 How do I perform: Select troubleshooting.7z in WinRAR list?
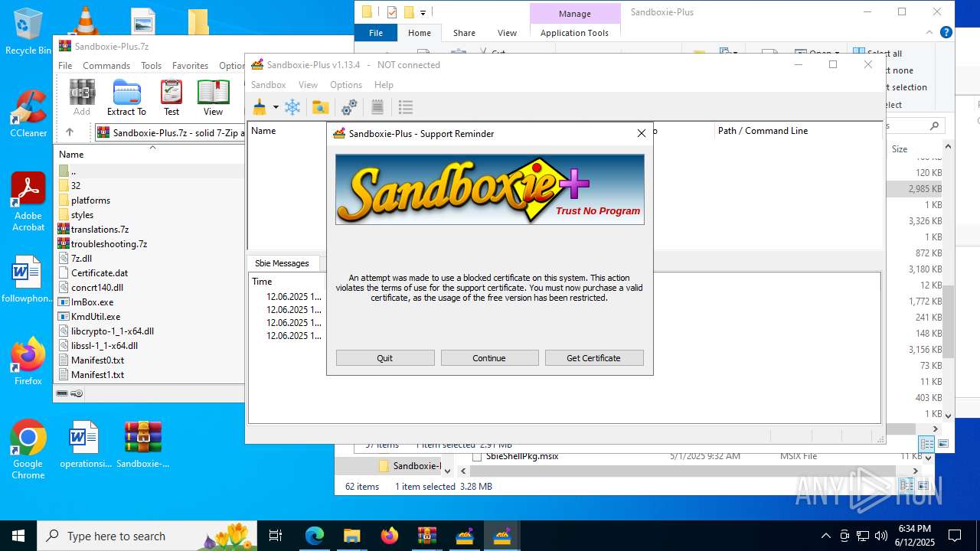click(109, 244)
